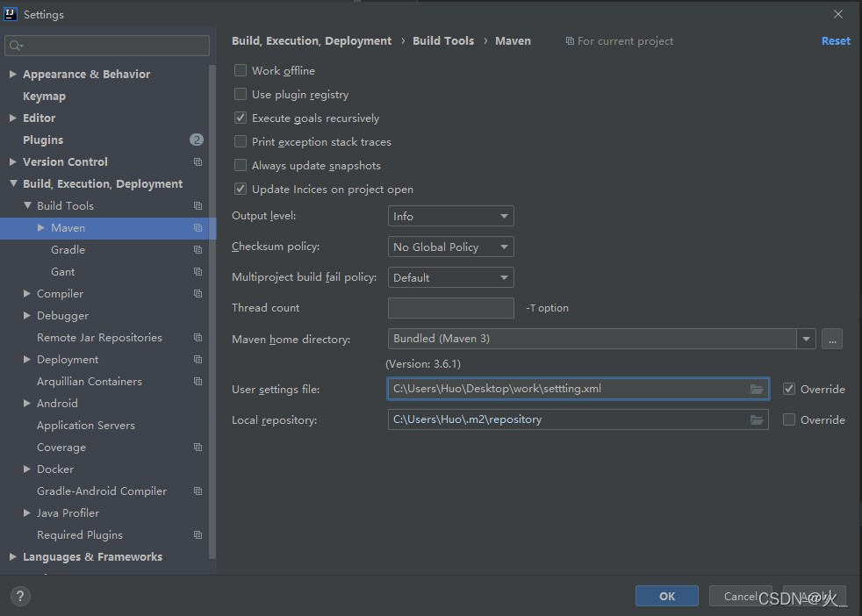Expand the Editor section
862x616 pixels.
(13, 118)
